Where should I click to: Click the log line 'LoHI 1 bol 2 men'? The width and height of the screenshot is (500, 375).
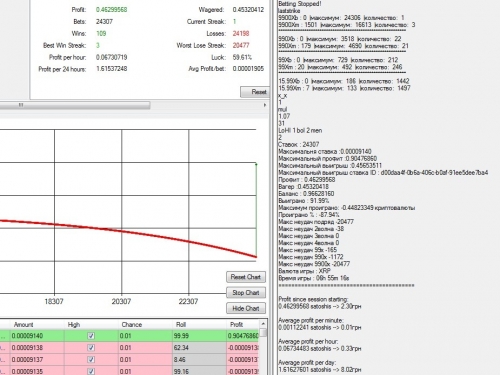(x=300, y=130)
